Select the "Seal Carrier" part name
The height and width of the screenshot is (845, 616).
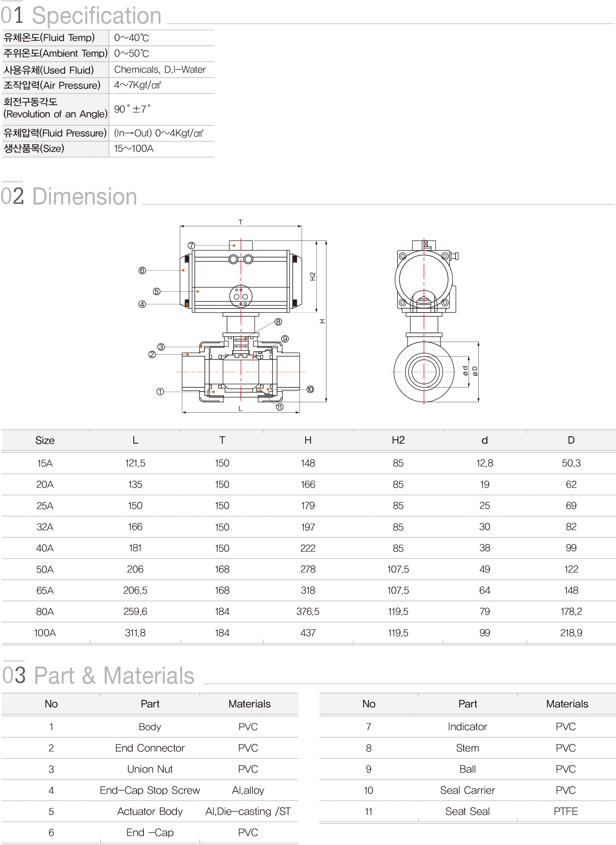click(468, 790)
